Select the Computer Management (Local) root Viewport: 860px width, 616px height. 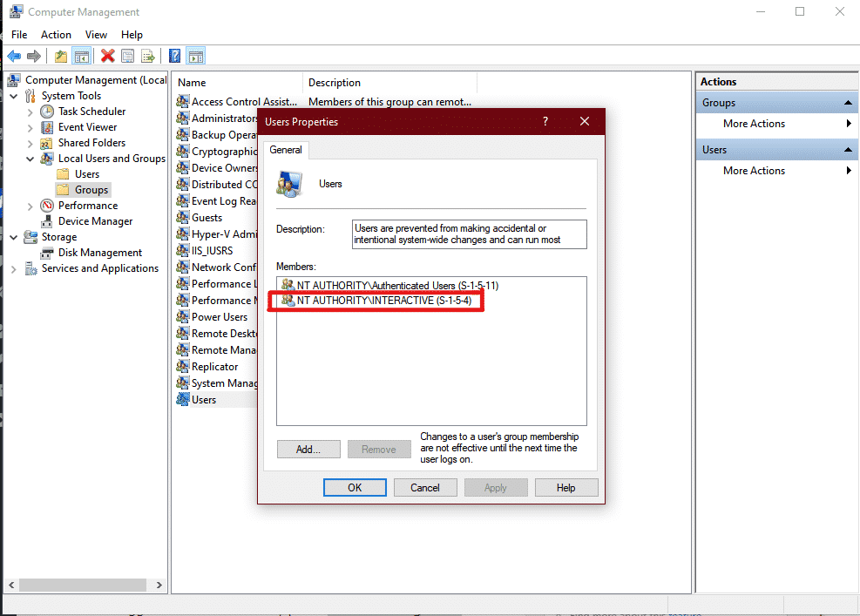(x=88, y=80)
